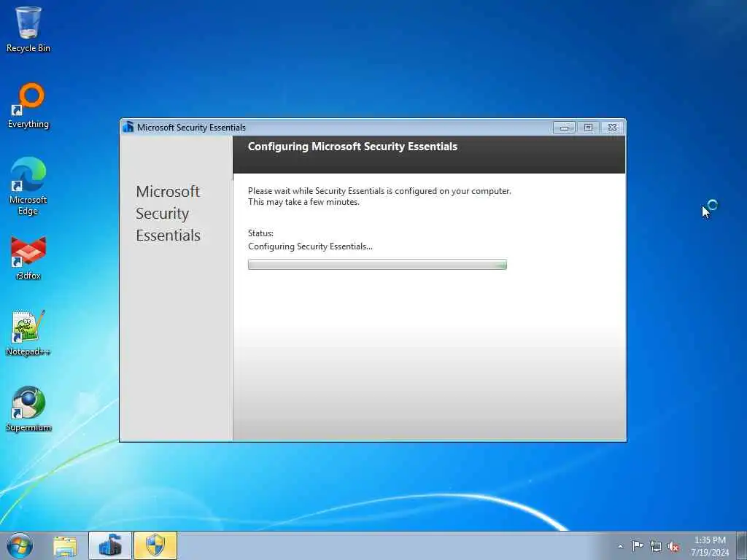This screenshot has height=560, width=747.
Task: Close the Microsoft Security Essentials window
Action: pyautogui.click(x=613, y=128)
